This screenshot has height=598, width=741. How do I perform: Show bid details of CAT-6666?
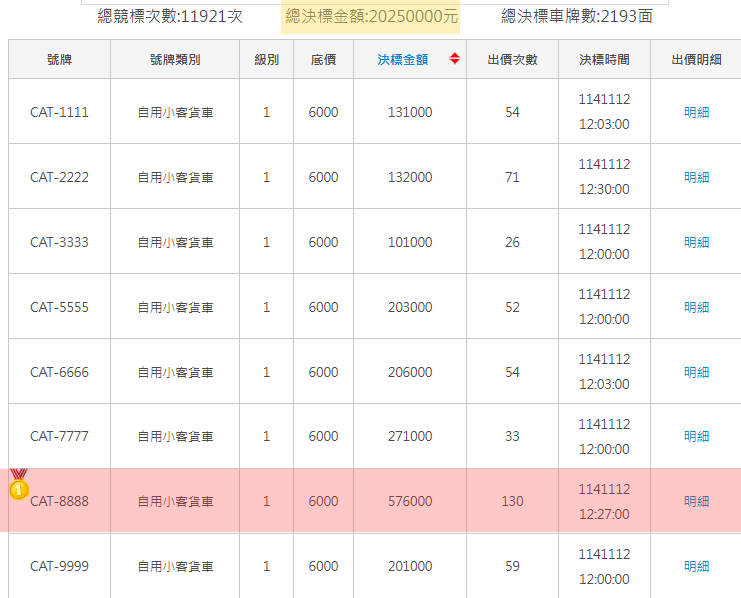[x=696, y=372]
